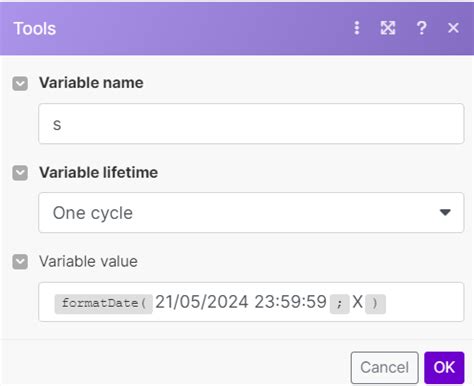Viewport: 474px width, 386px height.
Task: Click the dropdown arrow next to One cycle
Action: 445,212
